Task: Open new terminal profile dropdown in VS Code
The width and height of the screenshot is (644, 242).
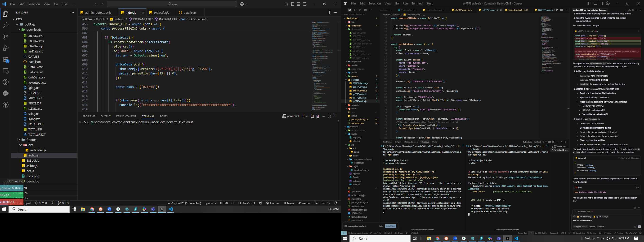Action: pos(307,116)
